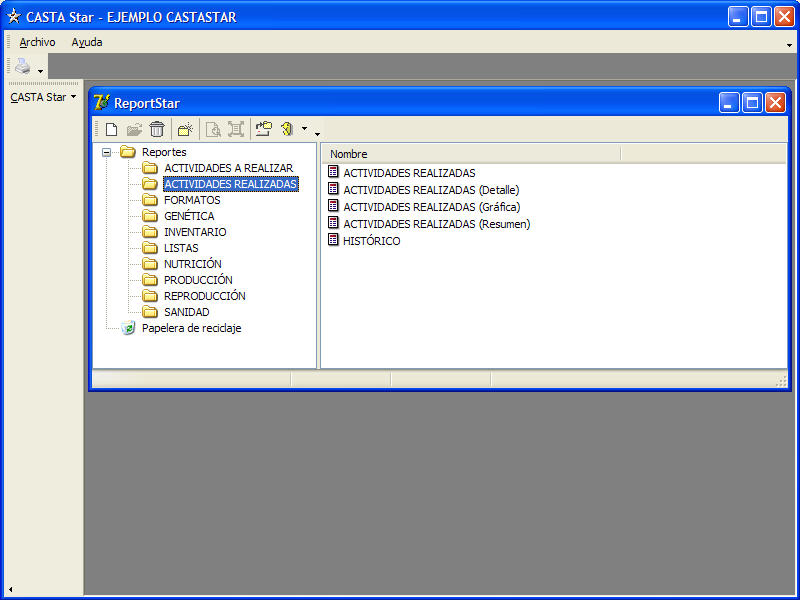This screenshot has width=800, height=600.
Task: Click the Reportes root folder icon
Action: click(128, 152)
